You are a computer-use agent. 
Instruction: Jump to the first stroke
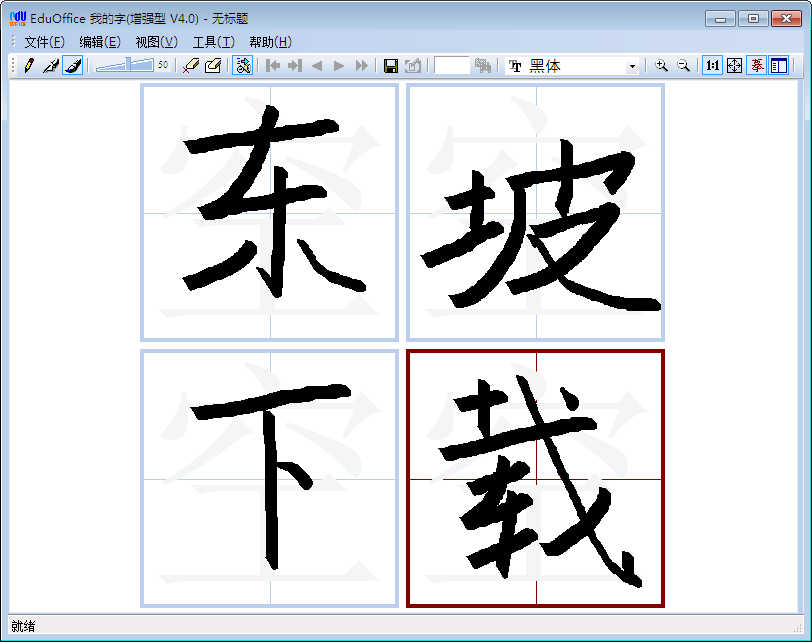pos(272,65)
